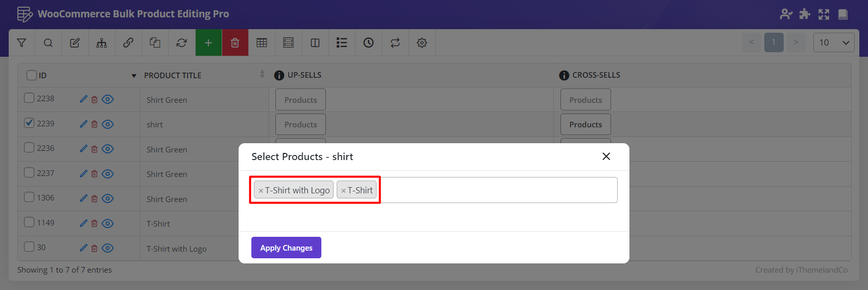Uncheck the checkbox for product 2239
This screenshot has height=290, width=868.
coord(29,123)
